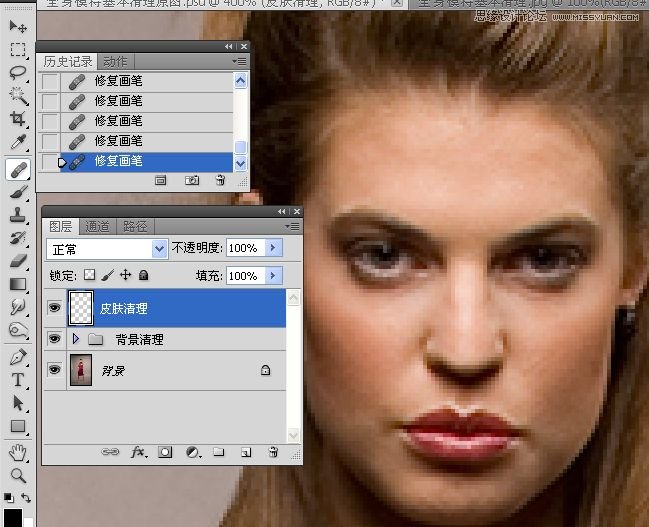The width and height of the screenshot is (649, 527).
Task: Open the blend mode 正常 dropdown
Action: 107,248
